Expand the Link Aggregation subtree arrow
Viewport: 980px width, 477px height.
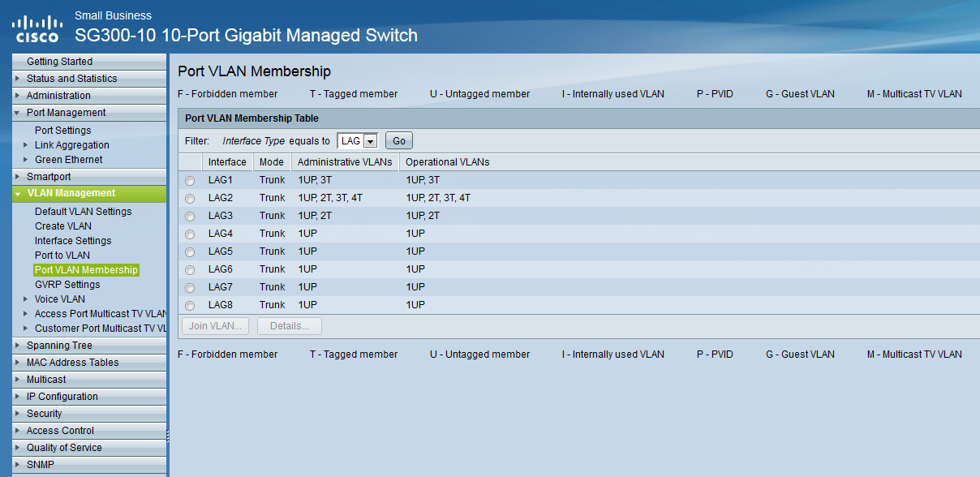coord(26,145)
